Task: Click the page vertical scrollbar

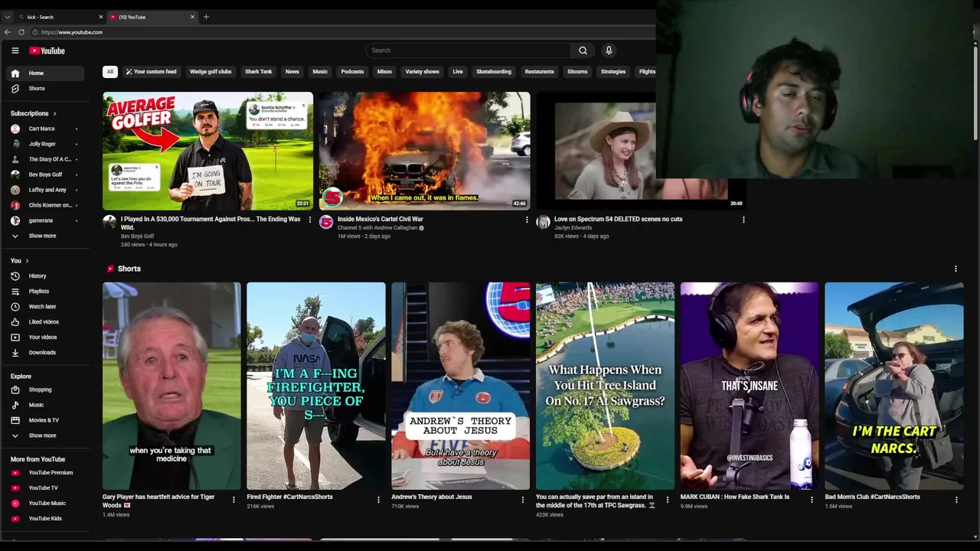Action: coord(975,92)
